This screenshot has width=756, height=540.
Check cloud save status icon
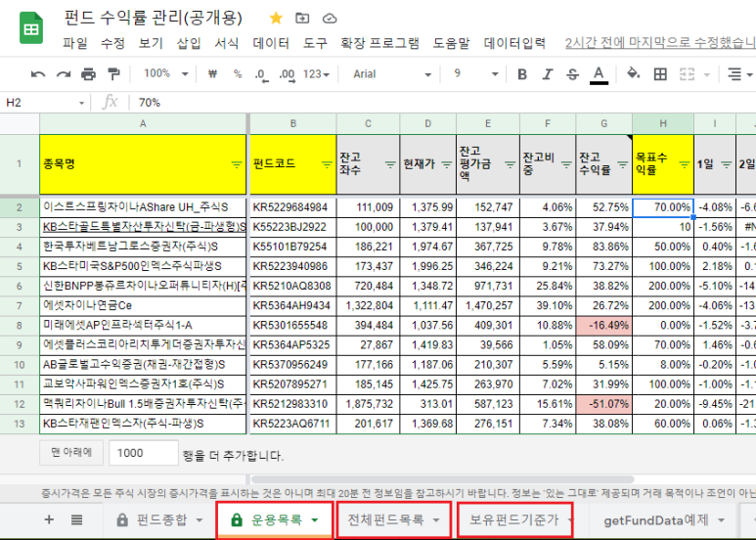[330, 19]
